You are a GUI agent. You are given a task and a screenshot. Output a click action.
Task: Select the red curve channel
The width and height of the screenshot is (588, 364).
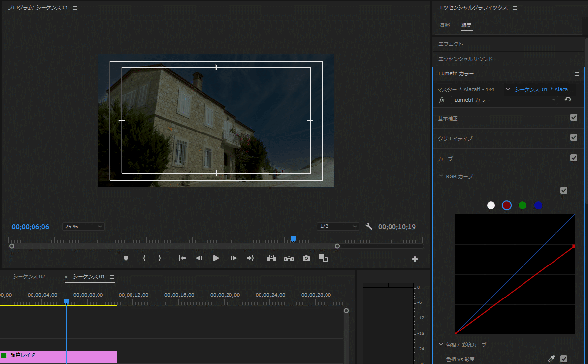(507, 205)
